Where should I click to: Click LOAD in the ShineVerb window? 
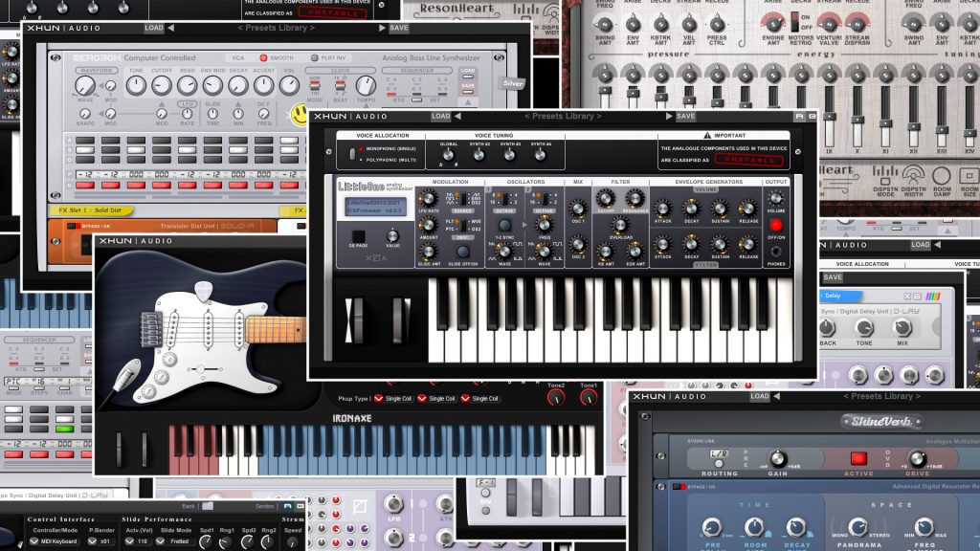tap(760, 396)
